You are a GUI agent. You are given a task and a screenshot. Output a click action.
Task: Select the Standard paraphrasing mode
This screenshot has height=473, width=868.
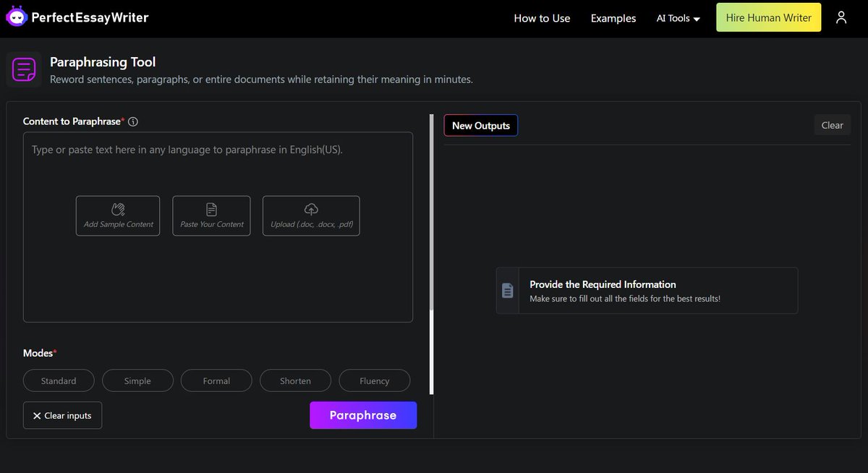pyautogui.click(x=59, y=380)
